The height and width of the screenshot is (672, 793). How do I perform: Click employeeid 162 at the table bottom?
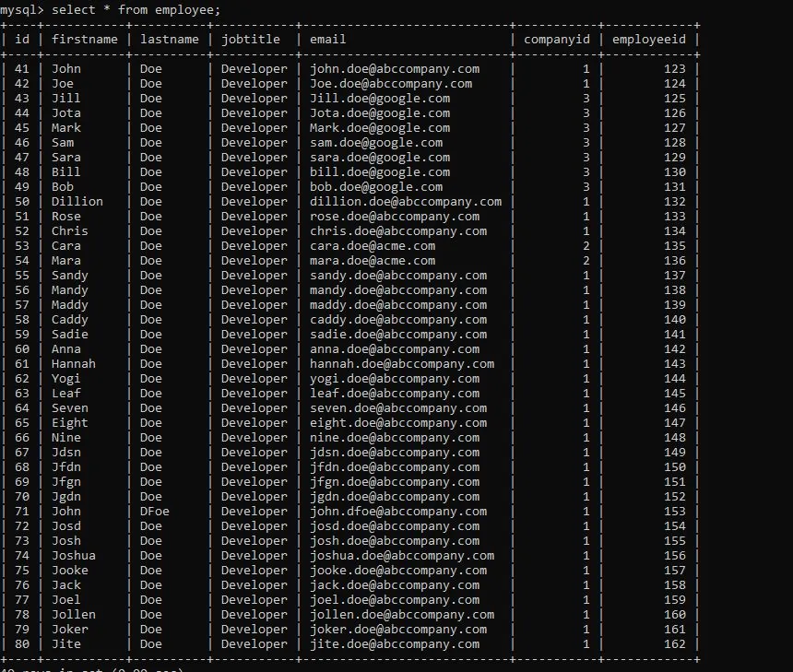click(674, 643)
